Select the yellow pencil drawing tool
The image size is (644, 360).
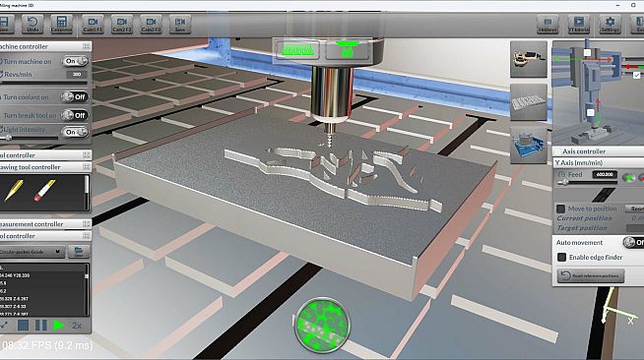coord(14,191)
